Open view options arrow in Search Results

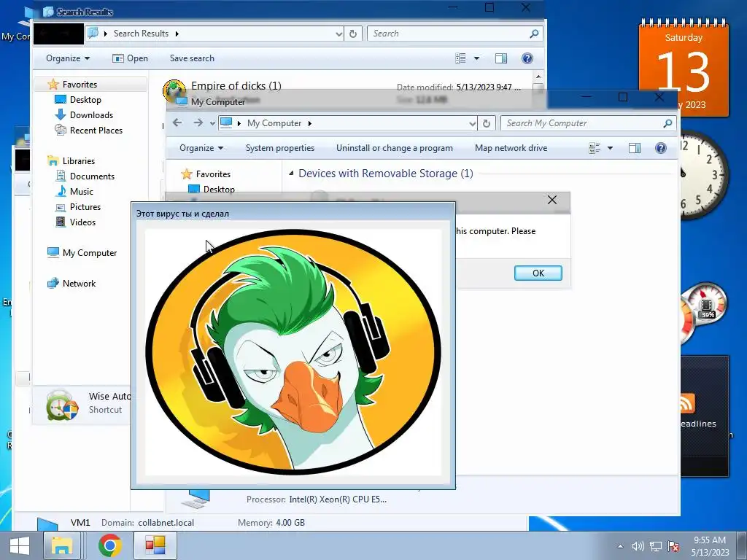click(x=476, y=58)
